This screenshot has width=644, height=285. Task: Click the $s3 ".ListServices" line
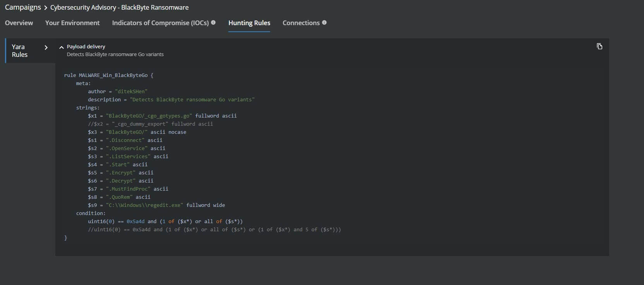[128, 157]
